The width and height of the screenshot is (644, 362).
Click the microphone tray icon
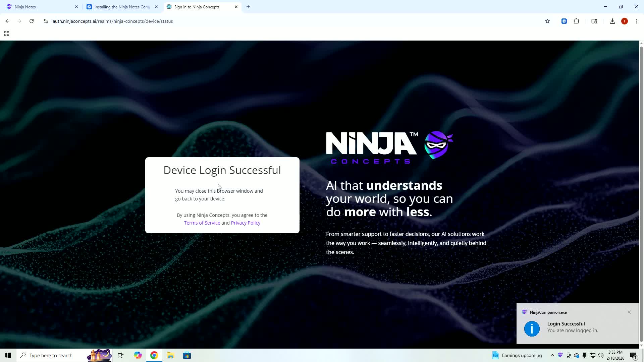(585, 355)
